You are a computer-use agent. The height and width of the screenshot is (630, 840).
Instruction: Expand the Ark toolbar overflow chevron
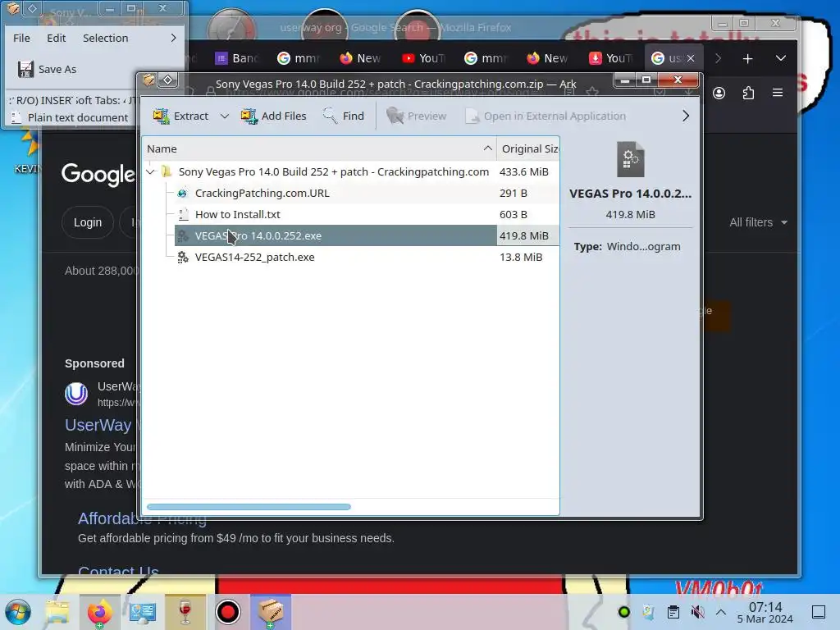tap(685, 116)
